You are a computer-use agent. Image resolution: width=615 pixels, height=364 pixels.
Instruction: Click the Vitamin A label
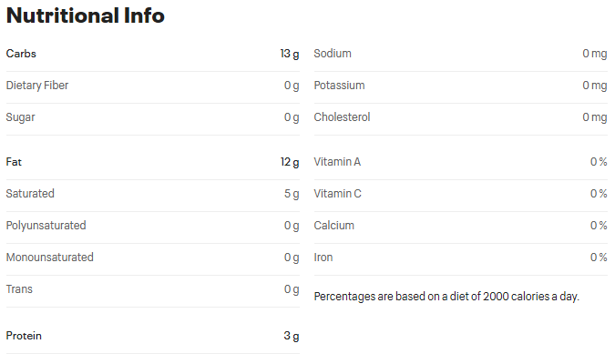pyautogui.click(x=337, y=162)
